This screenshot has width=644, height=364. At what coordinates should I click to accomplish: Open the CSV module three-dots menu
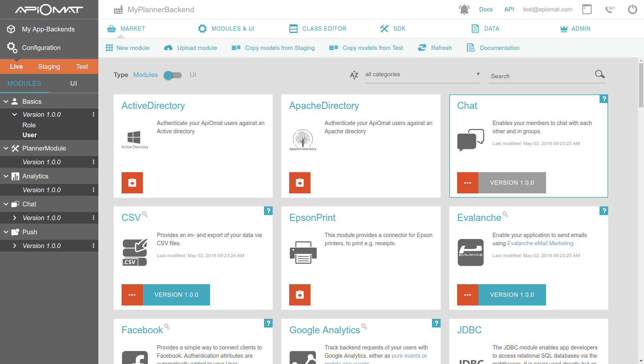click(132, 295)
